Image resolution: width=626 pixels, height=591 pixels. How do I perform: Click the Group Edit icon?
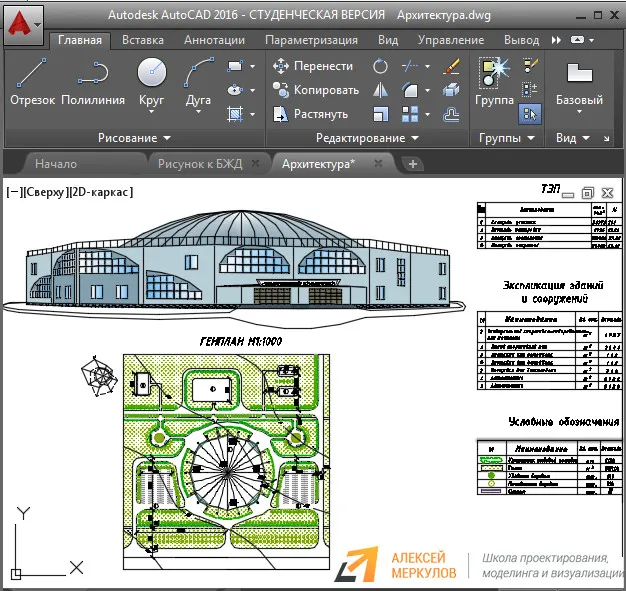[x=530, y=90]
